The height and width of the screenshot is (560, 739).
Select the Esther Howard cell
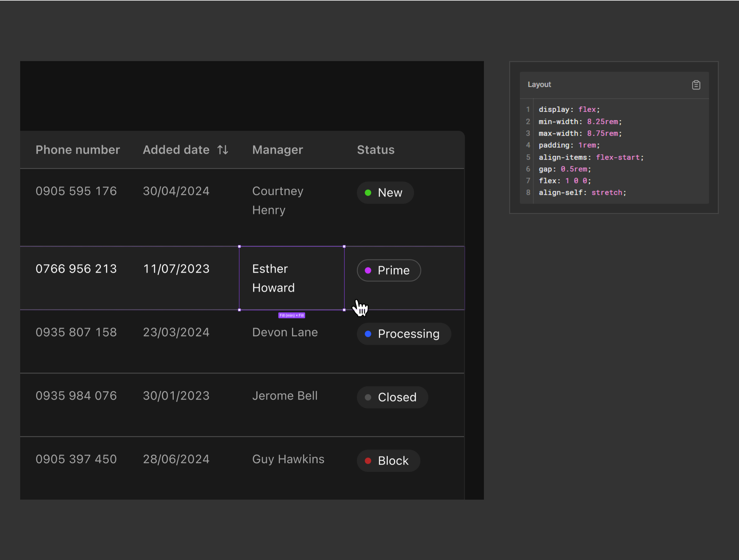(x=292, y=278)
